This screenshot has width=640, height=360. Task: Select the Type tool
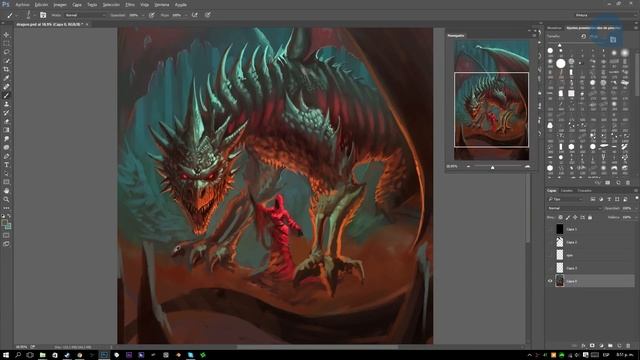(x=6, y=165)
